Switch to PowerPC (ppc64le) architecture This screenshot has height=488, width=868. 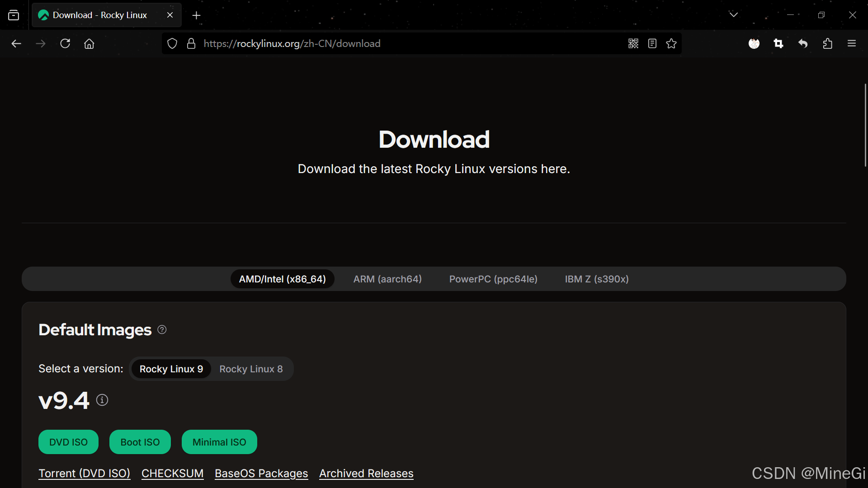point(493,279)
